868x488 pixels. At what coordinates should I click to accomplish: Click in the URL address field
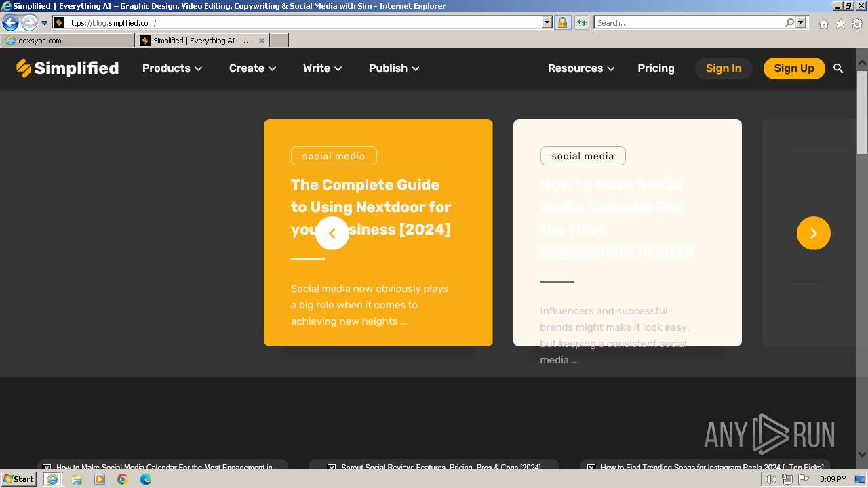point(303,22)
